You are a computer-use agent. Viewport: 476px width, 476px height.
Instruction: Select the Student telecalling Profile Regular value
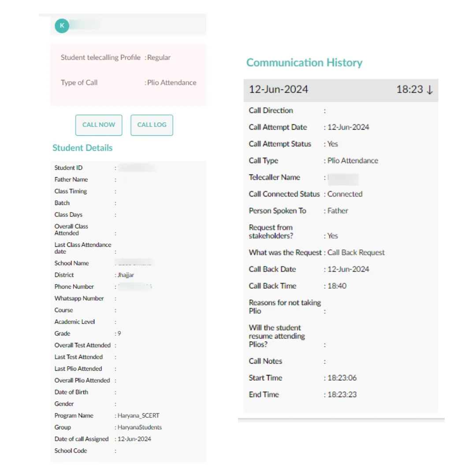coord(159,57)
